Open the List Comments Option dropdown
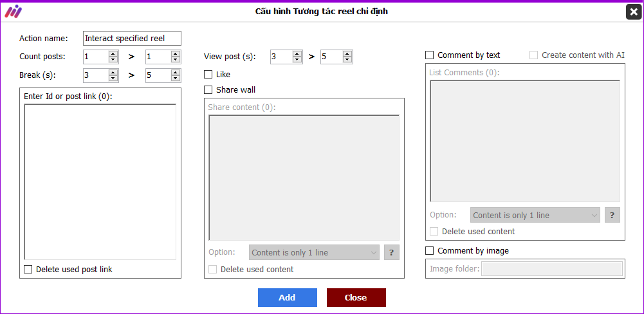This screenshot has width=644, height=314. coord(535,215)
